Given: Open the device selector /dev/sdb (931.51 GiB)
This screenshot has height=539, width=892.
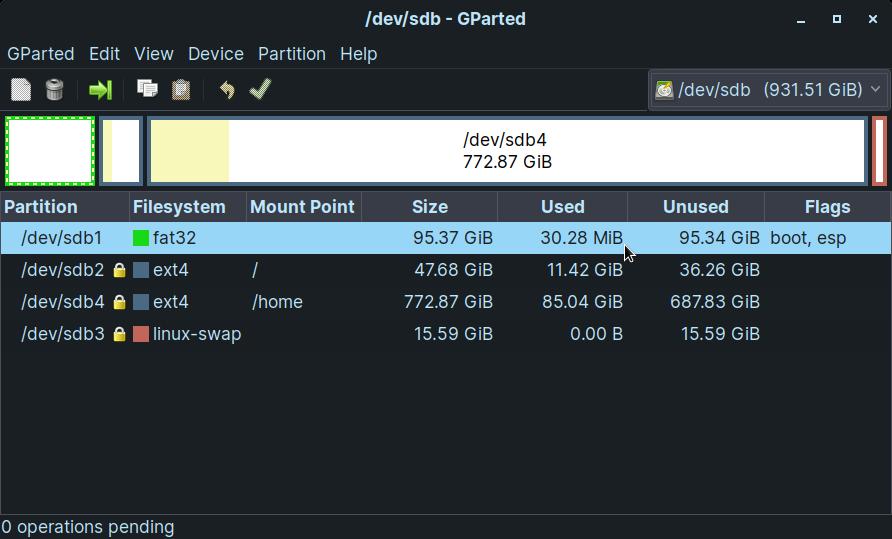Looking at the screenshot, I should click(768, 90).
